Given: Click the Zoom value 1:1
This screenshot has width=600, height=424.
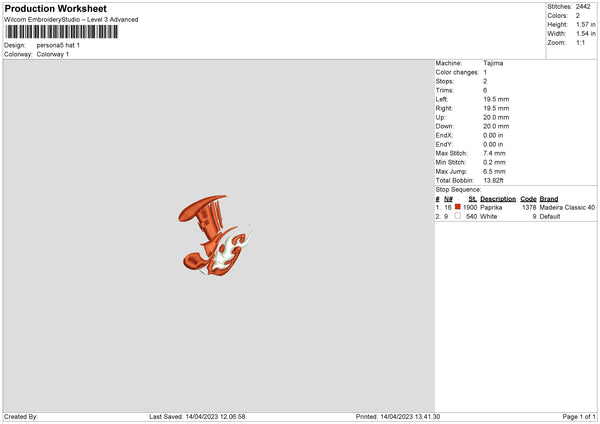Looking at the screenshot, I should tap(580, 43).
